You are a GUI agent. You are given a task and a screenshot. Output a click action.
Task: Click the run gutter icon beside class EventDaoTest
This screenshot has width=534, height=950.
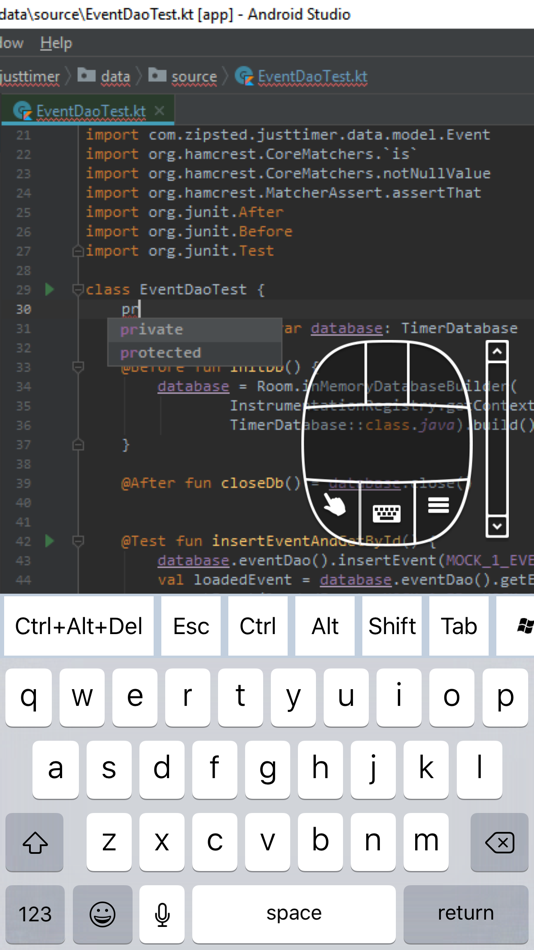pyautogui.click(x=50, y=290)
